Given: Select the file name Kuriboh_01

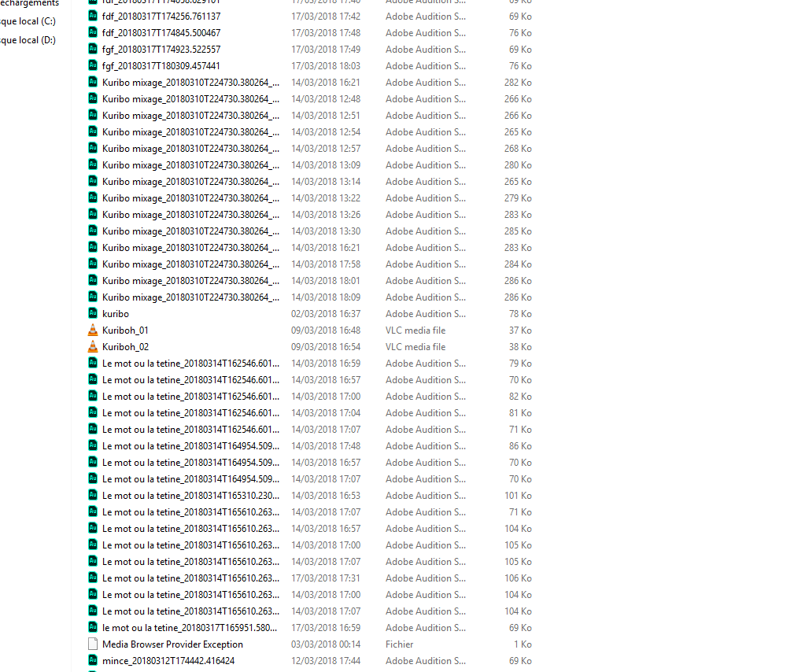Looking at the screenshot, I should point(125,330).
